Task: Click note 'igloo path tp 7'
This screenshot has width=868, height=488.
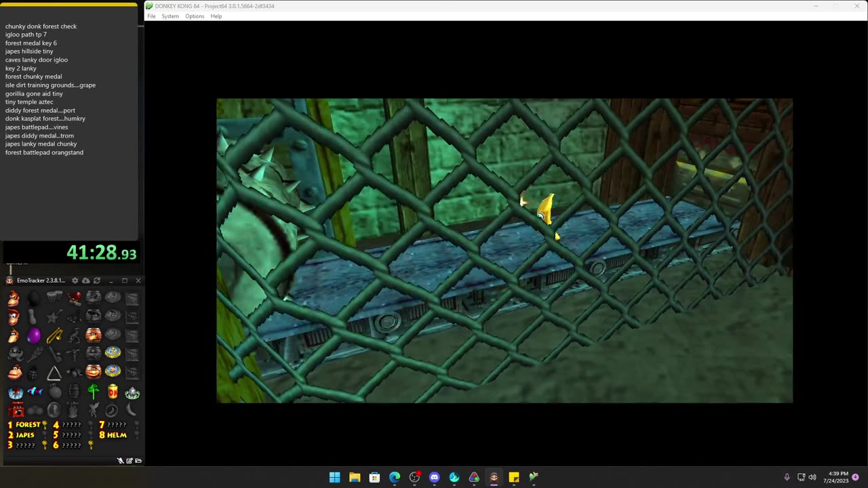Action: point(26,35)
